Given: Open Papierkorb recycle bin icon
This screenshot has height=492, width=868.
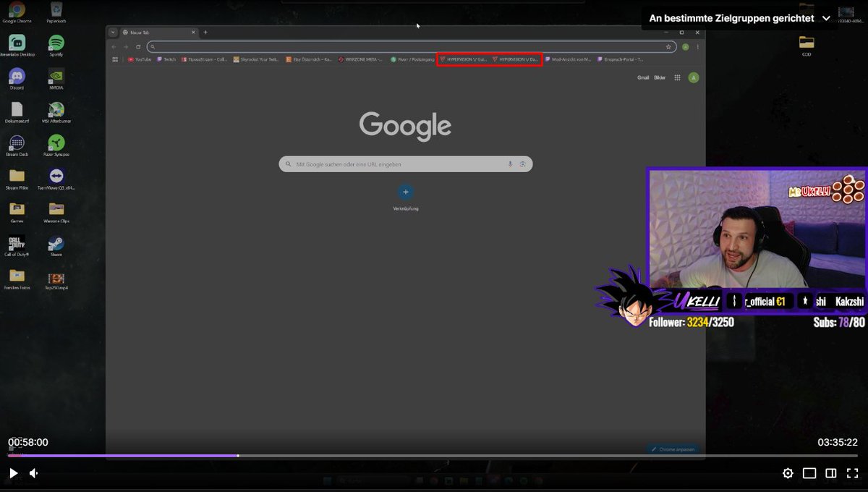Looking at the screenshot, I should 56,13.
